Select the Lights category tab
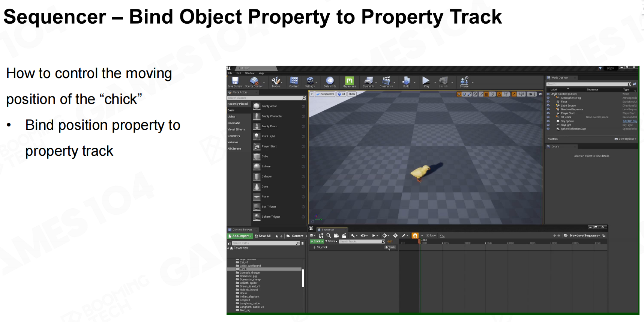 click(x=231, y=117)
